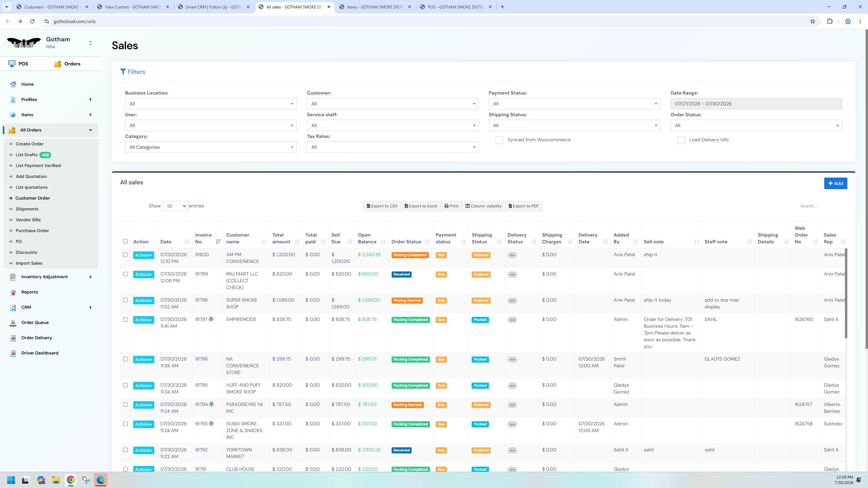
Task: Enable Synced from Woocommerce checkbox
Action: (x=499, y=140)
